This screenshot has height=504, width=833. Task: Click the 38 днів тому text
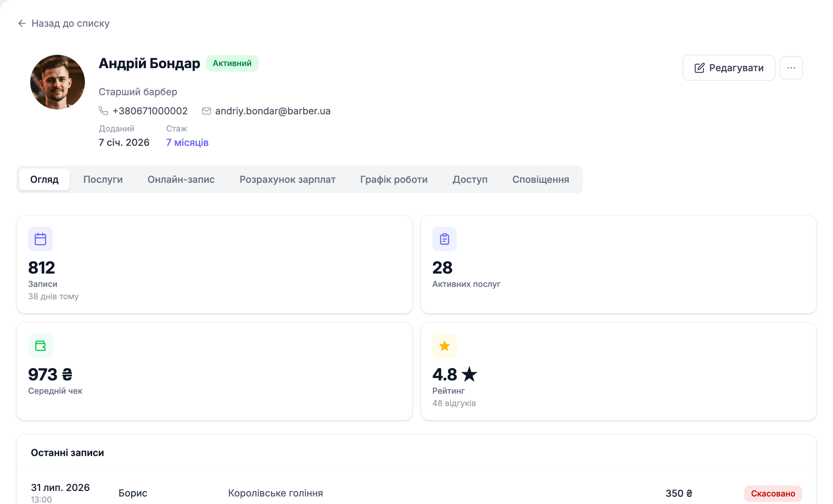click(x=53, y=297)
